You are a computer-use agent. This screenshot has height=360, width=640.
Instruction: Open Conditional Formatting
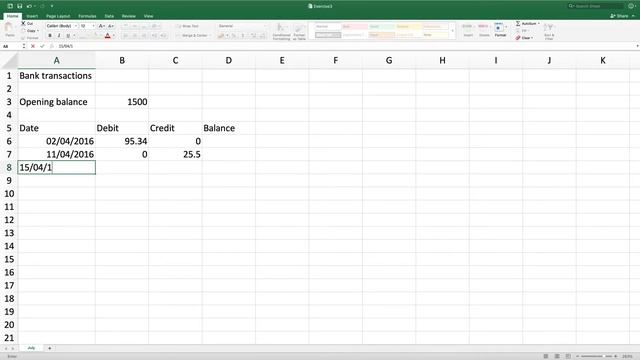(x=281, y=31)
